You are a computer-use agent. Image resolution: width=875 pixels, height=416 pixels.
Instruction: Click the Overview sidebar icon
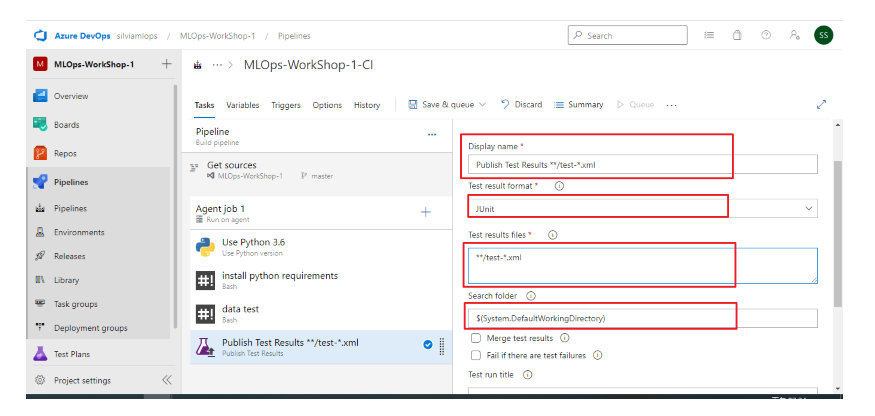(x=40, y=96)
